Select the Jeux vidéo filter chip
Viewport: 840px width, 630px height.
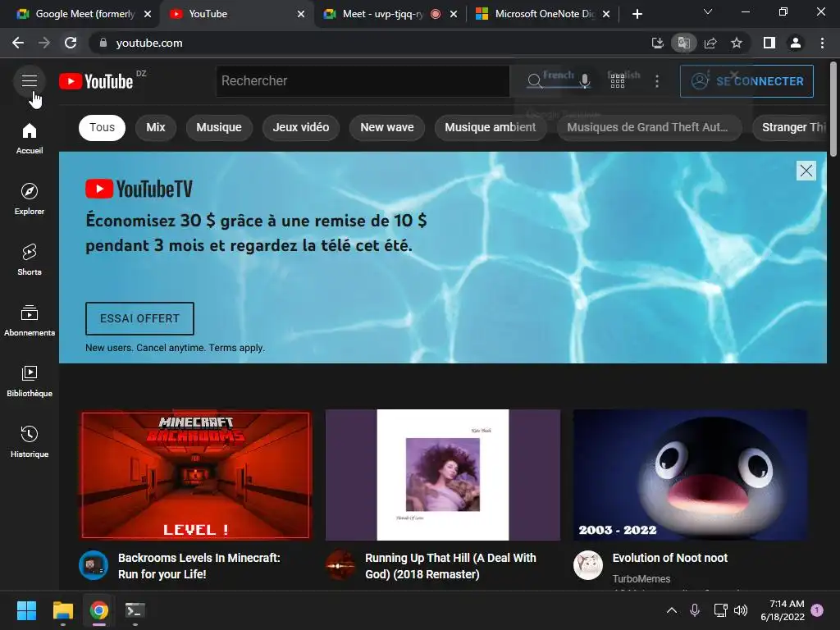click(300, 127)
